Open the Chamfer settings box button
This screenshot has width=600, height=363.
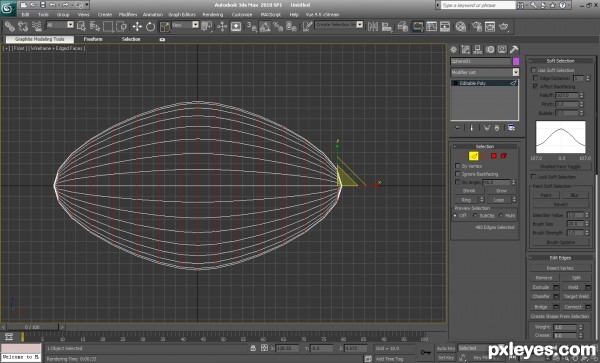point(556,296)
